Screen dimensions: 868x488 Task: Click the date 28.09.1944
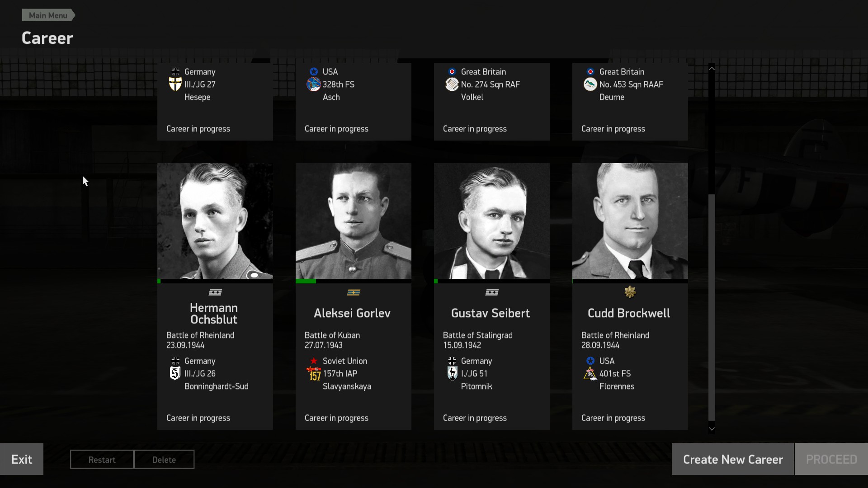(600, 345)
